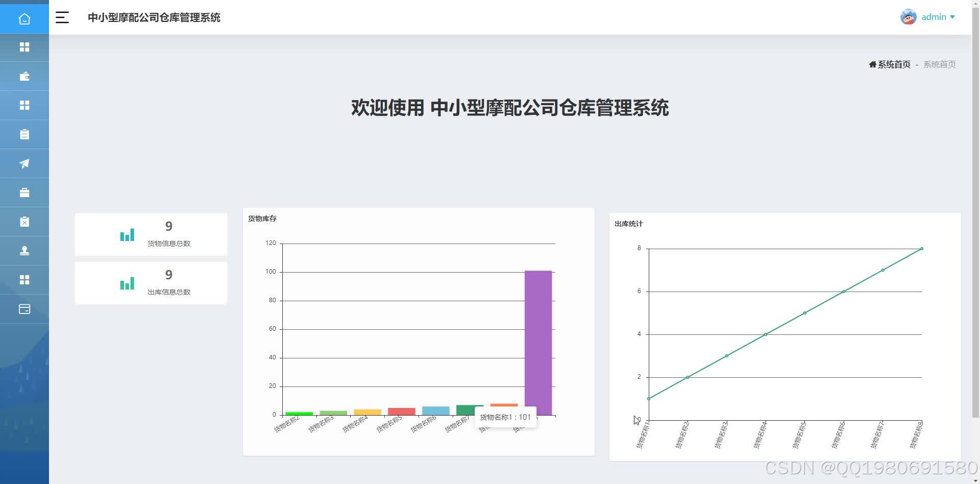Click the credit-card icon at sidebar bottom
This screenshot has height=484, width=980.
(x=24, y=309)
